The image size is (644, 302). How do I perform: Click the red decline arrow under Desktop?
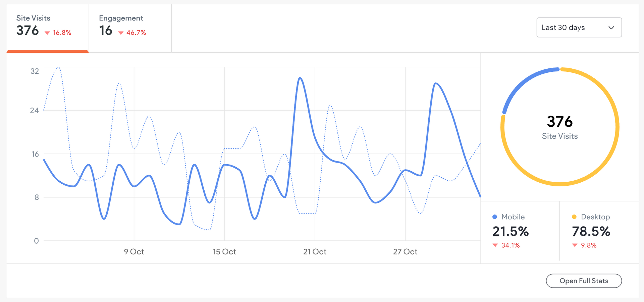click(x=575, y=245)
